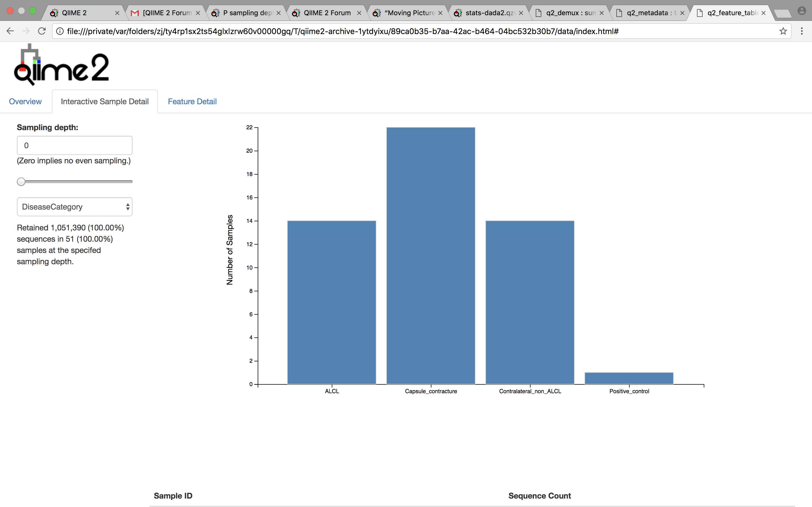This screenshot has width=812, height=507.
Task: Click the Sequence Count column header
Action: pyautogui.click(x=539, y=496)
